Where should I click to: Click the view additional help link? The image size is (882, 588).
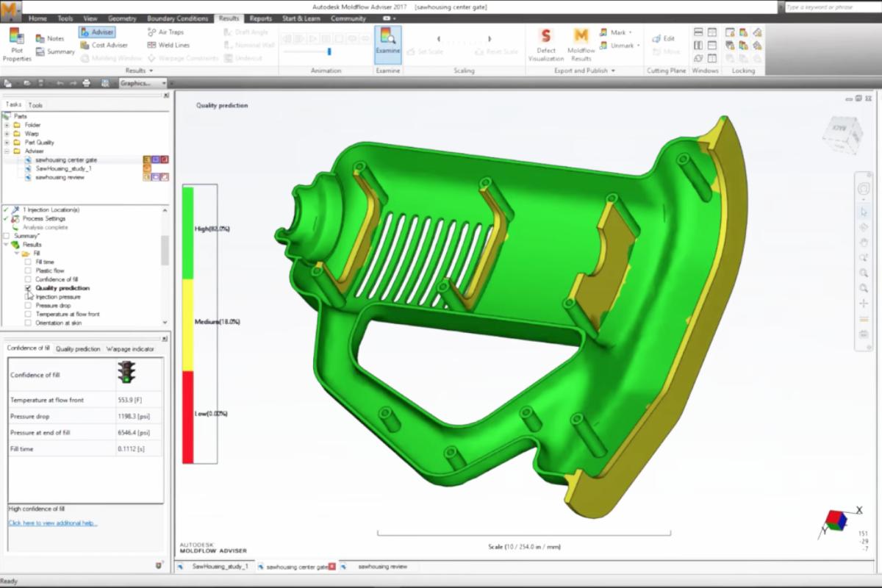point(53,523)
